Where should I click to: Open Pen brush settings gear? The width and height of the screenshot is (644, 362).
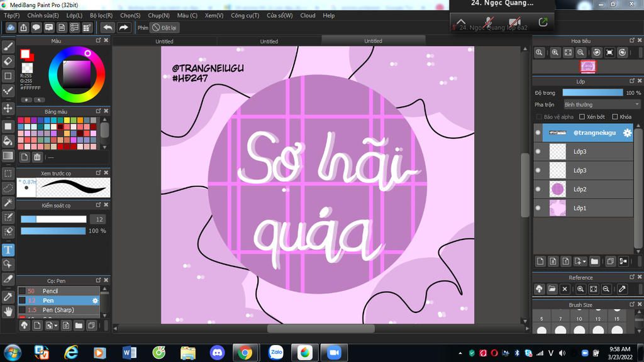96,300
